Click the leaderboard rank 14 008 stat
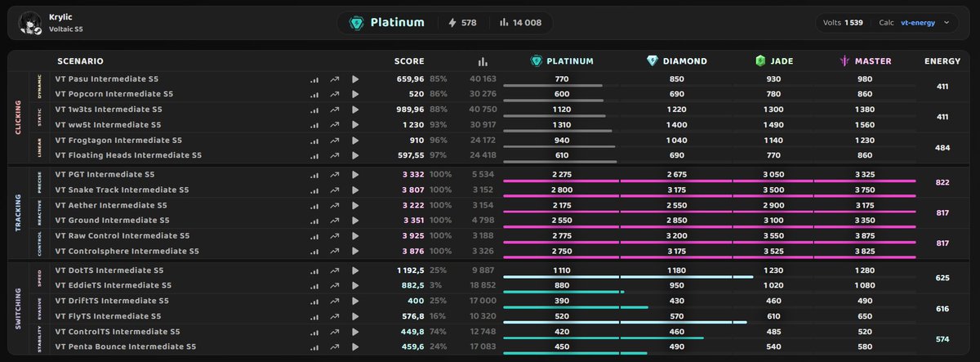 520,23
